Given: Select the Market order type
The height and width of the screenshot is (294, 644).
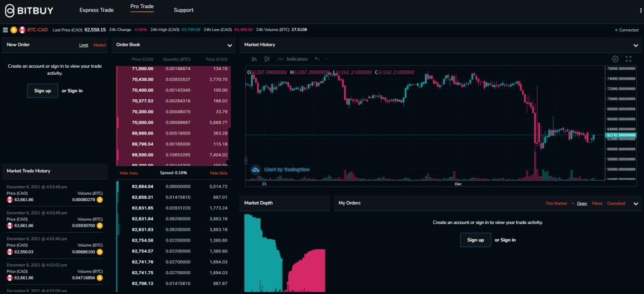Looking at the screenshot, I should pos(100,45).
